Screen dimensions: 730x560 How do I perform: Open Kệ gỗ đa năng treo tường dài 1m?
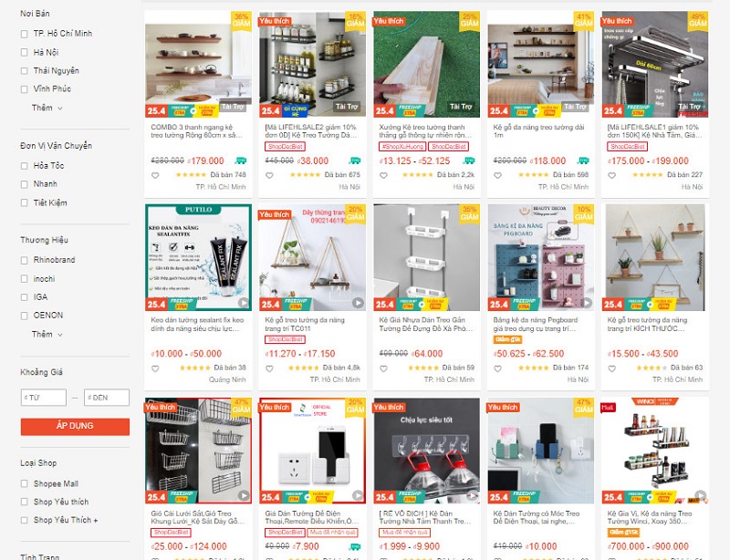pos(538,130)
